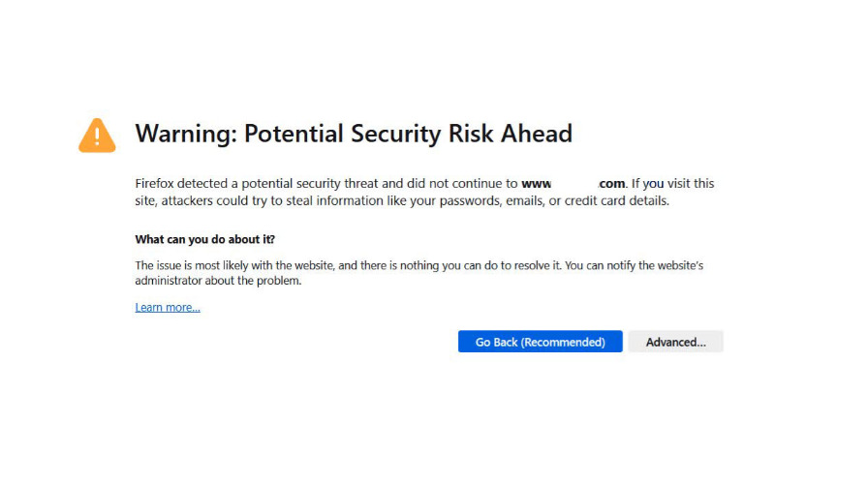This screenshot has height=484, width=868.
Task: Click the 'What can you do about it?' subheading
Action: (204, 239)
